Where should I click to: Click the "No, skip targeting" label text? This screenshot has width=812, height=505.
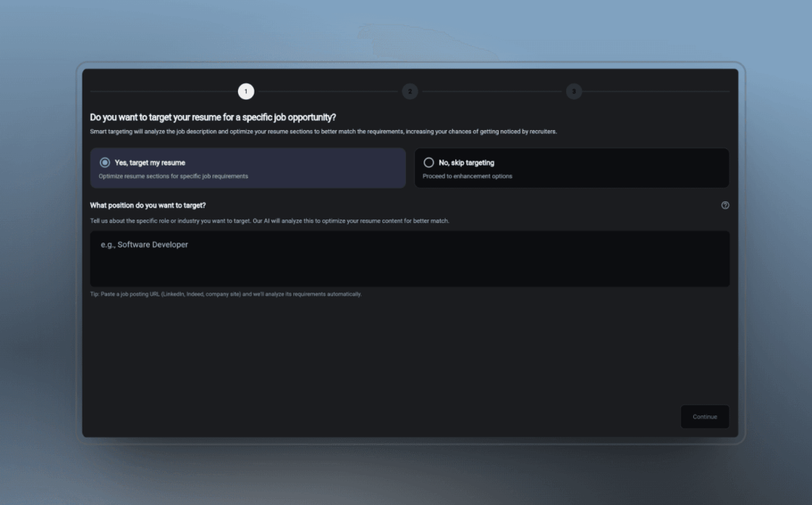click(x=466, y=163)
